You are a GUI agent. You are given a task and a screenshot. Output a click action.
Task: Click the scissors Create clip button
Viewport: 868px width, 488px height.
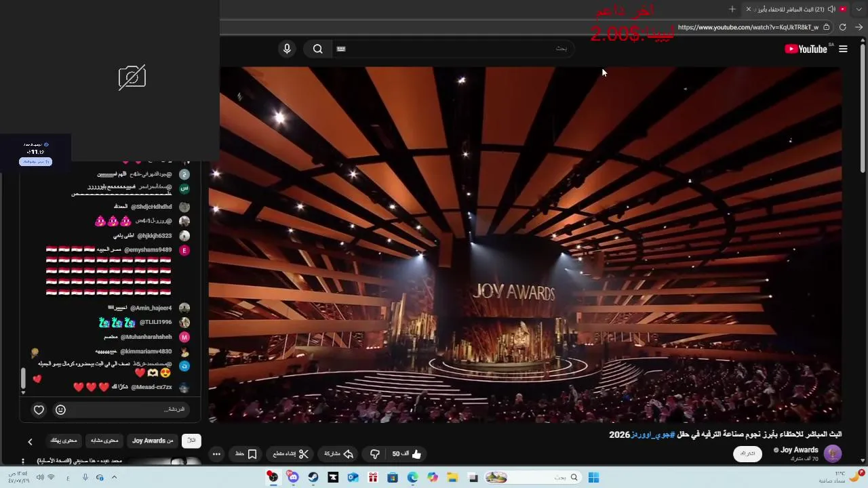coord(291,454)
